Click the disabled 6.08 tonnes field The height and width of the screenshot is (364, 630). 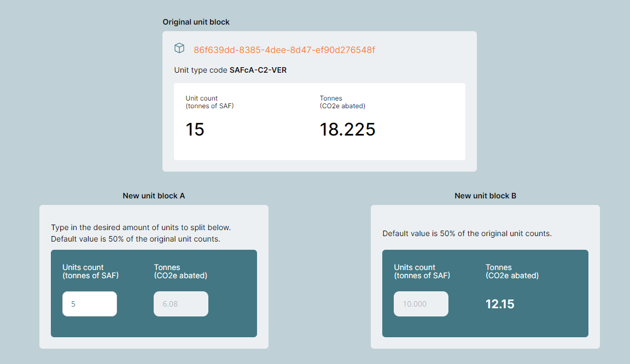pos(181,304)
